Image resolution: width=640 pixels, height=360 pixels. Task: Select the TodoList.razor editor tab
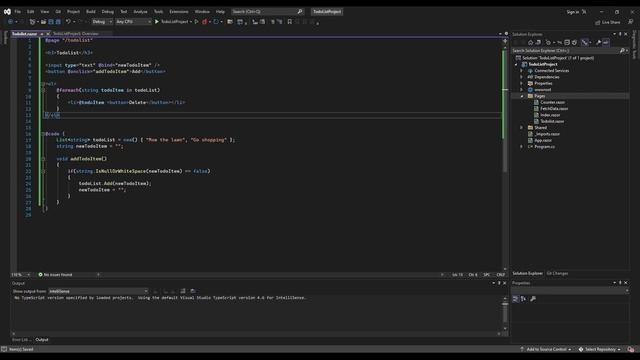click(x=24, y=34)
